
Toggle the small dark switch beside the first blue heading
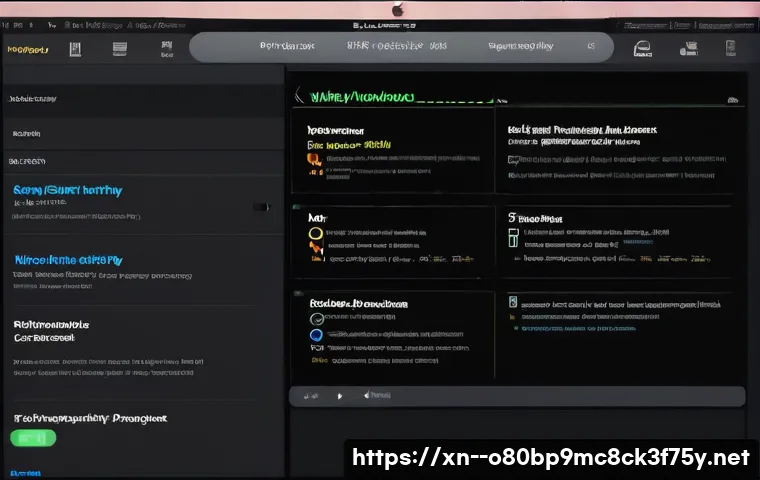pos(262,207)
